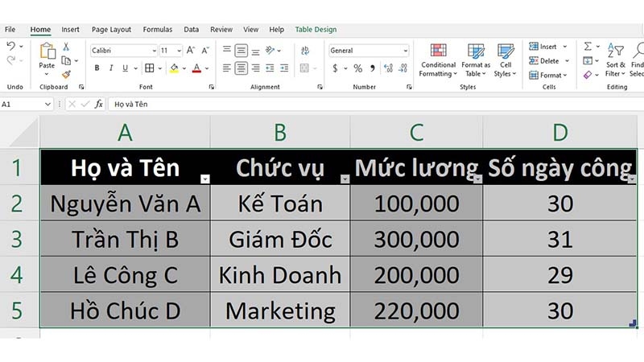Open Conditional Formatting menu

click(x=438, y=60)
